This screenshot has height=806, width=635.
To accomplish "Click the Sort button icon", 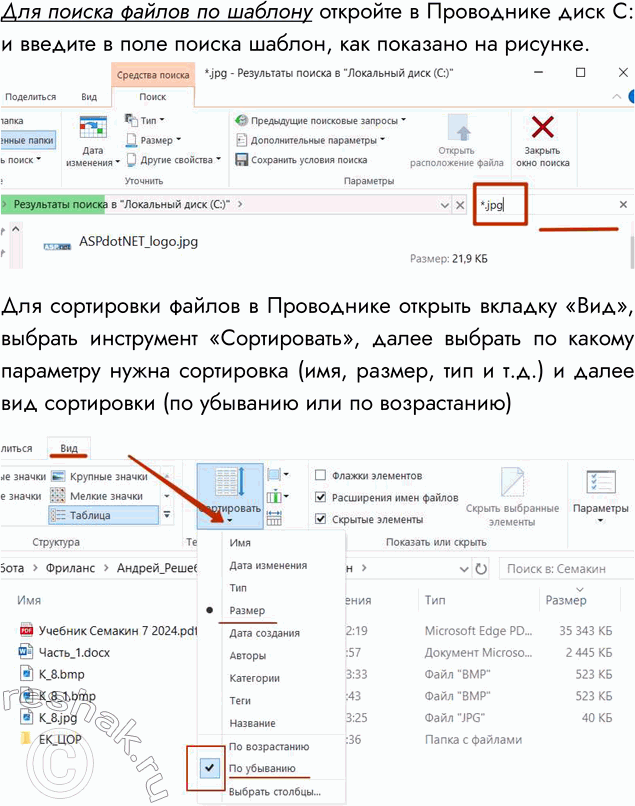I will (230, 483).
